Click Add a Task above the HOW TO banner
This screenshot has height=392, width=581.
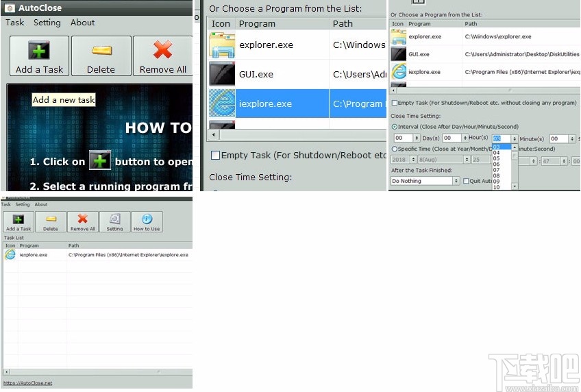39,56
